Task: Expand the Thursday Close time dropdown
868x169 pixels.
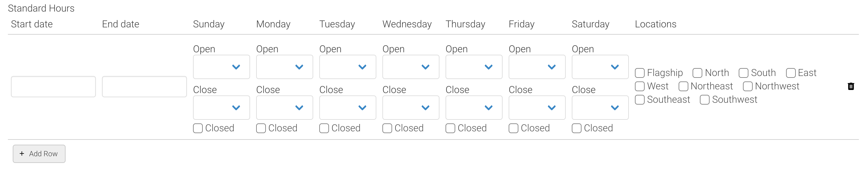Action: pos(474,108)
